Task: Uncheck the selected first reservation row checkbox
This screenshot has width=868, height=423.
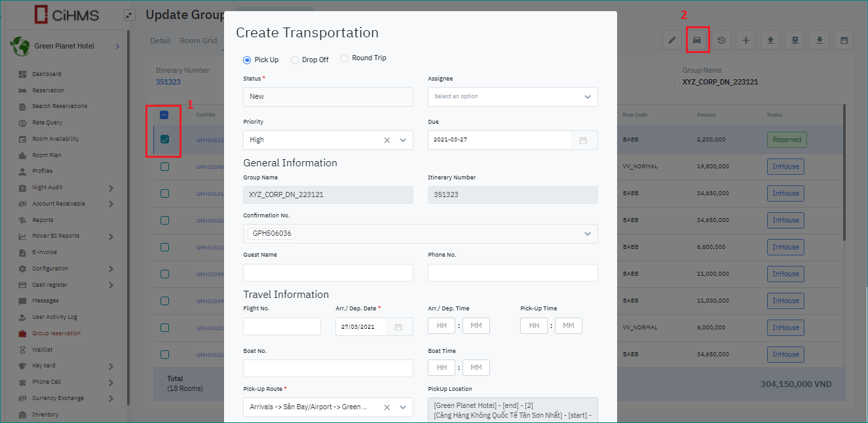Action: (164, 139)
